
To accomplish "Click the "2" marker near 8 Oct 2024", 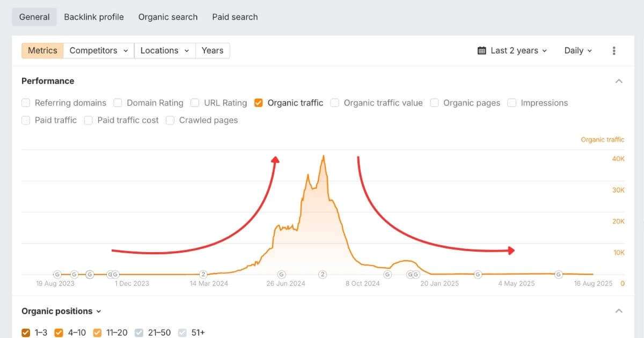I will (323, 274).
